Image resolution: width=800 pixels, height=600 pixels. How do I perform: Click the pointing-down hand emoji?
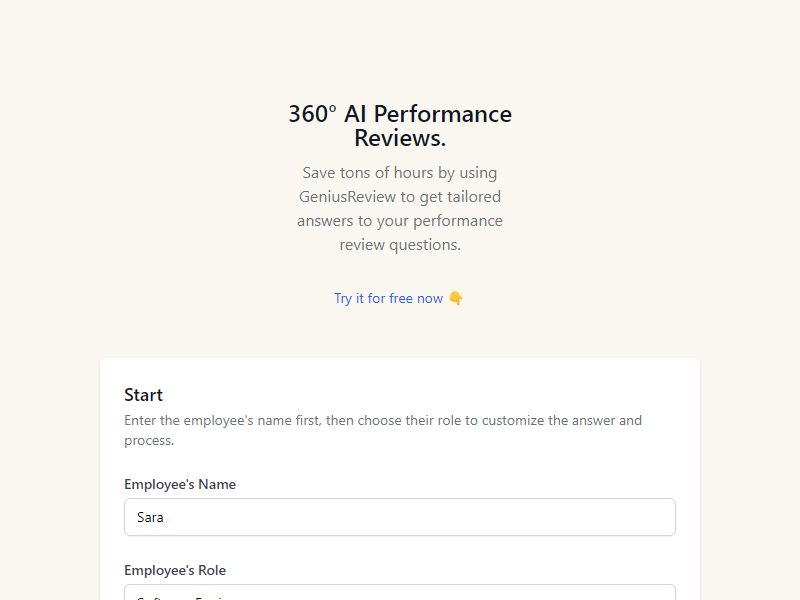456,298
